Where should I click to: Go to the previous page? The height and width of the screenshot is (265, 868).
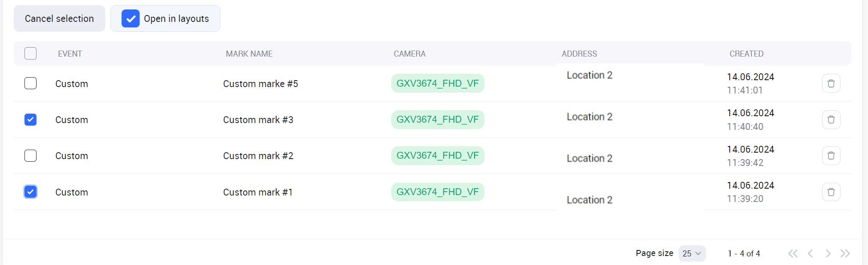(x=810, y=253)
